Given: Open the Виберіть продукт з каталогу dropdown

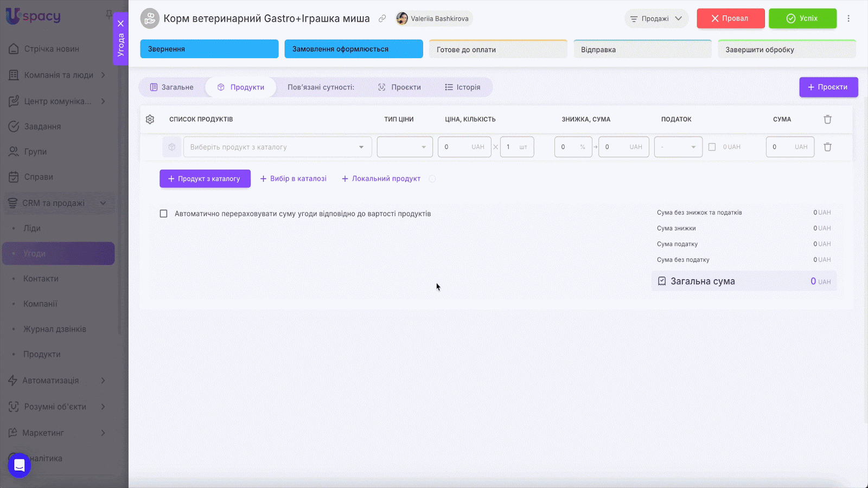Looking at the screenshot, I should coord(277,147).
